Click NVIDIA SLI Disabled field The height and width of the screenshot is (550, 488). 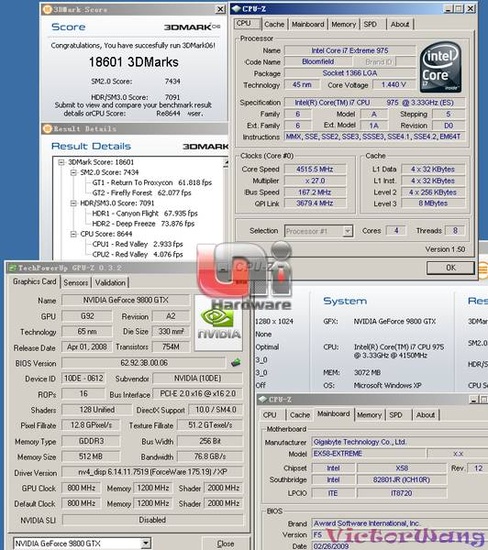[x=152, y=520]
